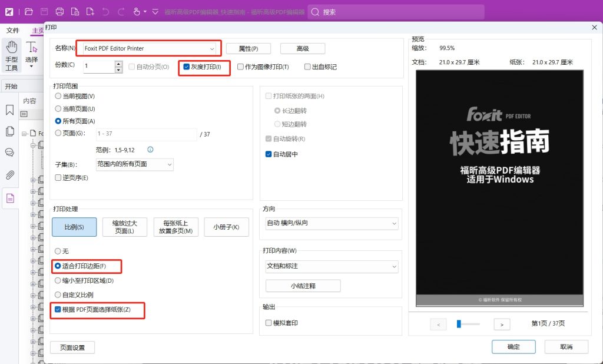Increase copies with the up arrow
The image size is (603, 364).
(119, 64)
